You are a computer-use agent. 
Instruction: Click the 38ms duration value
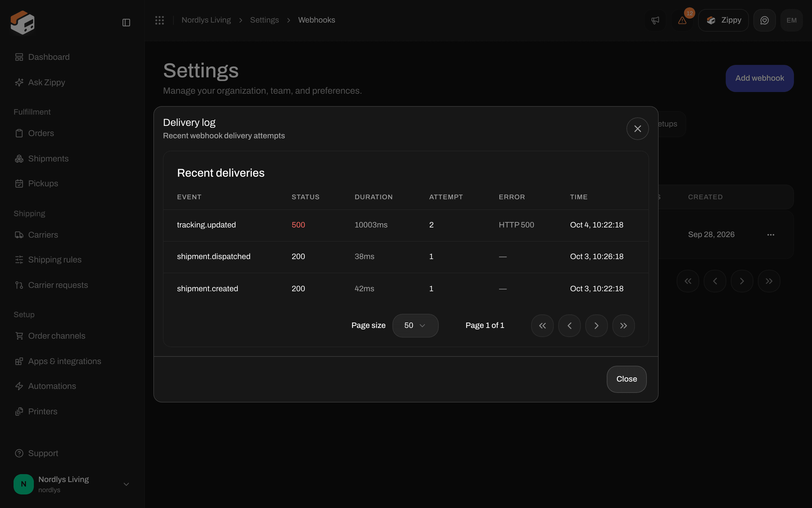click(364, 256)
